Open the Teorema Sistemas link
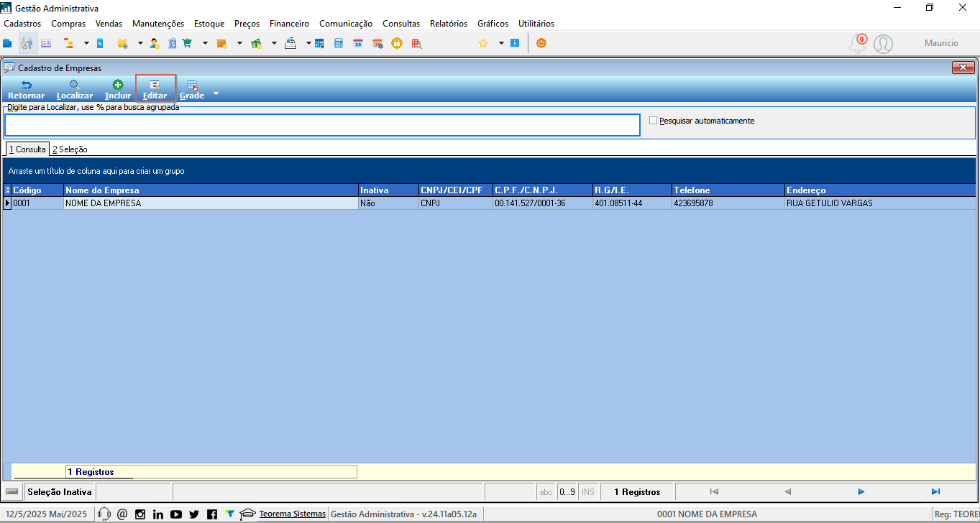 292,514
